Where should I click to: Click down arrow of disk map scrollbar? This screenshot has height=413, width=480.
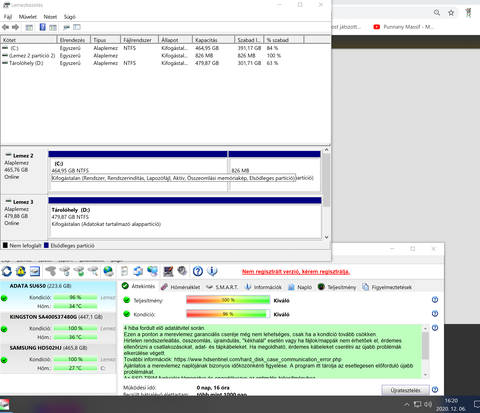pos(327,237)
